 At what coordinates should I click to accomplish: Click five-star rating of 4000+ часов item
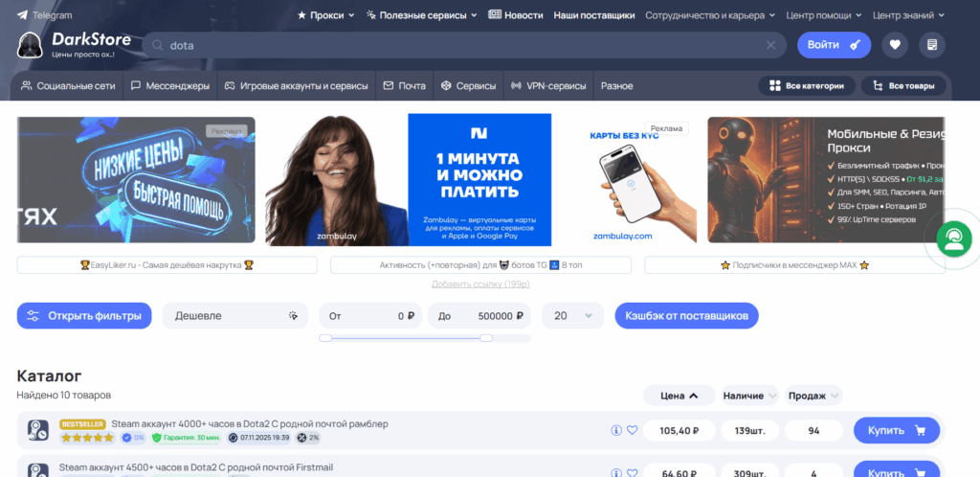click(x=87, y=438)
